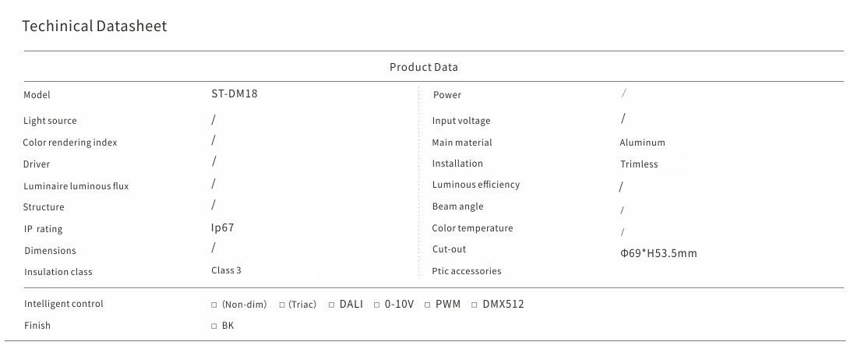Click the Class 3 insulation value

point(226,270)
